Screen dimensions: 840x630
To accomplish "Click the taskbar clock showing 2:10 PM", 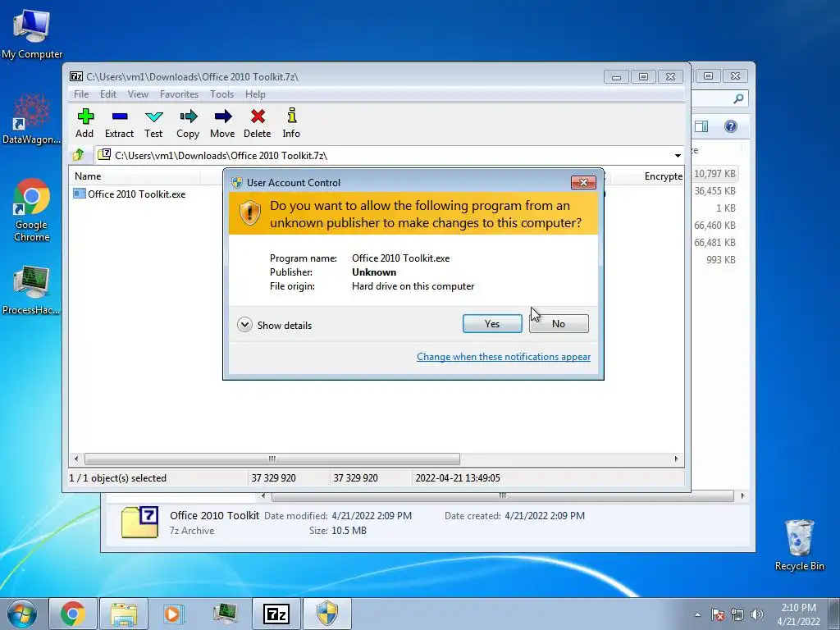I will (798, 614).
